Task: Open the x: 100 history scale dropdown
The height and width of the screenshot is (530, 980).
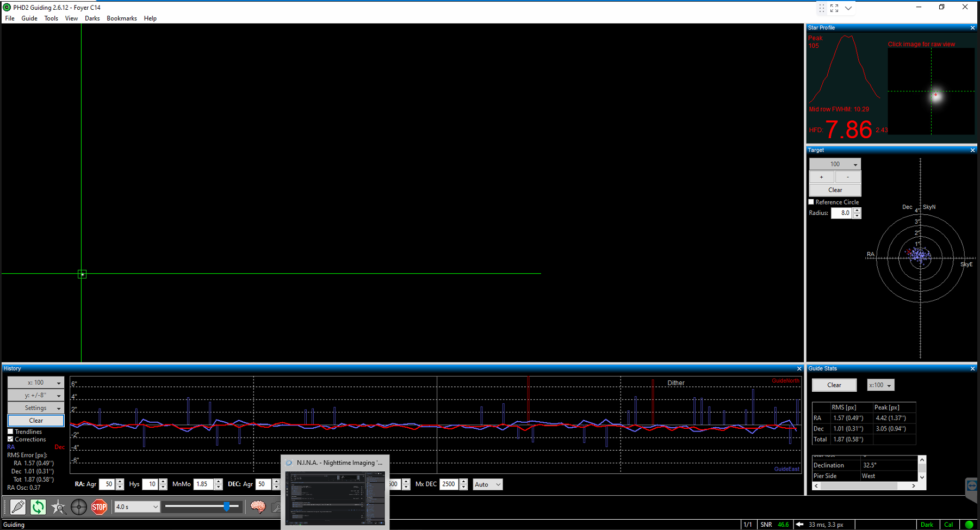Action: point(36,383)
